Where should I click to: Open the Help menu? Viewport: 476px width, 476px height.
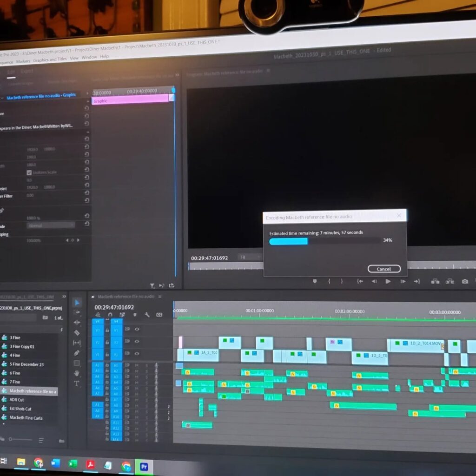pyautogui.click(x=104, y=56)
